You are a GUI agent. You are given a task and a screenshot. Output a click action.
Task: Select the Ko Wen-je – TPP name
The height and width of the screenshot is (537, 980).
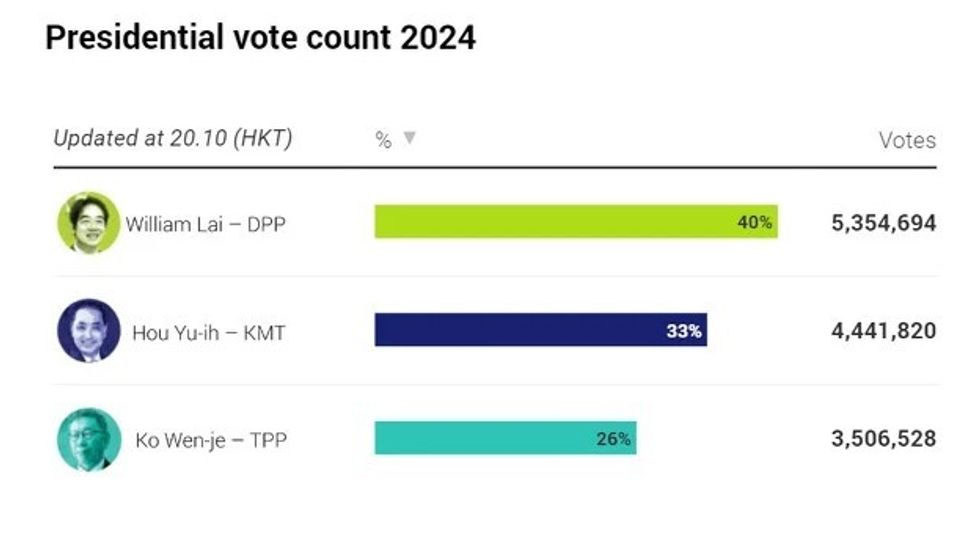210,440
